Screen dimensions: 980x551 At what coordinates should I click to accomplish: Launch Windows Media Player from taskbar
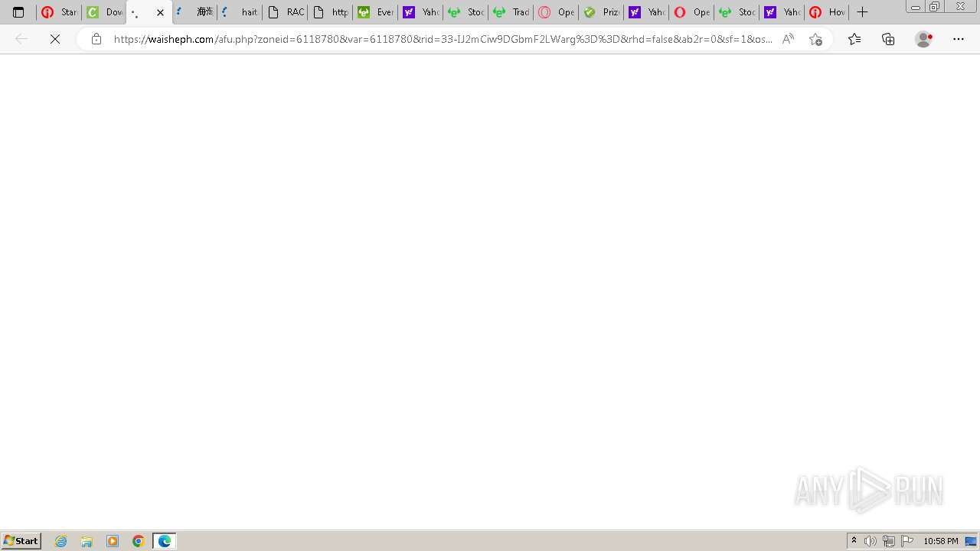(113, 541)
